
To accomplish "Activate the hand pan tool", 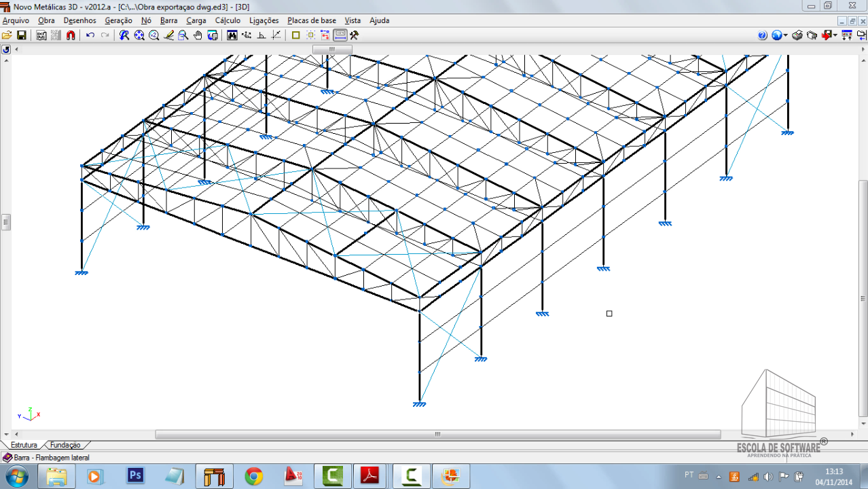I will click(x=198, y=35).
